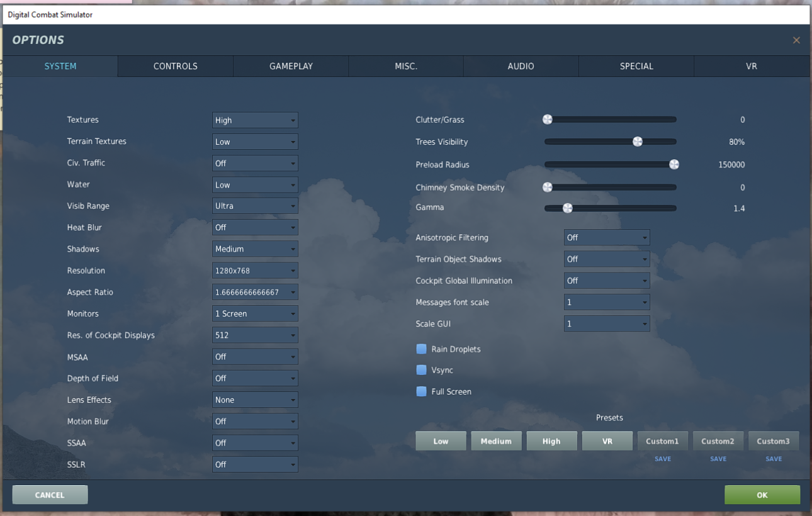Screen dimensions: 812x516
Task: Click the Preload Radius value 150000
Action: click(x=731, y=165)
